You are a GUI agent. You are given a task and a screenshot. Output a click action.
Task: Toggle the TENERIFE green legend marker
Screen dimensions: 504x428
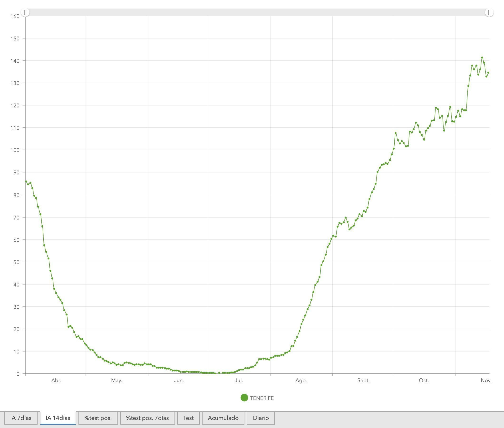[x=244, y=398]
